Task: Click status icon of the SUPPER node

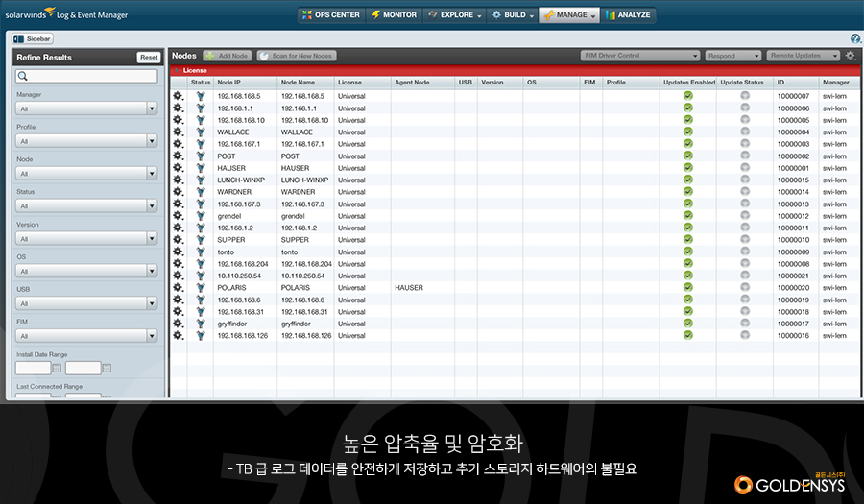Action: (x=201, y=240)
